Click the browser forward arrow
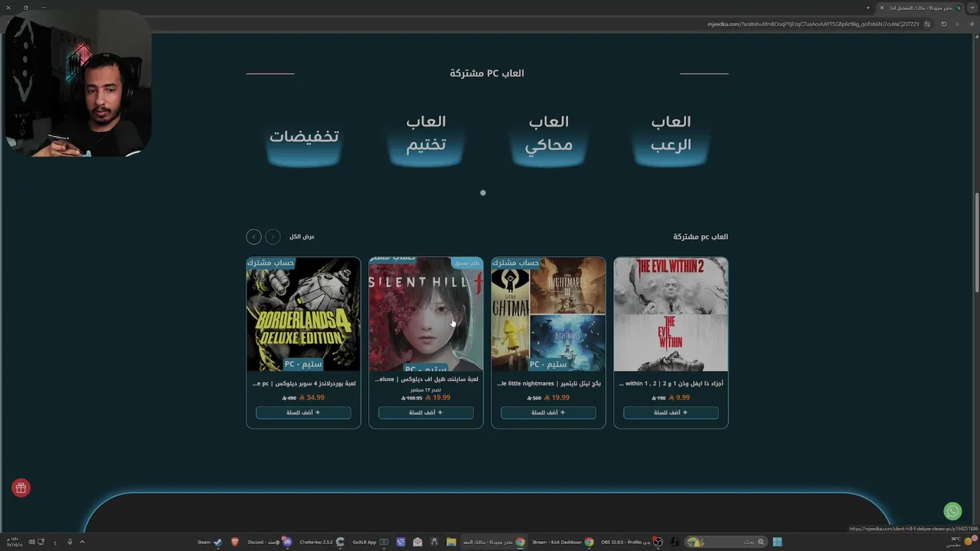This screenshot has height=551, width=980. [957, 24]
